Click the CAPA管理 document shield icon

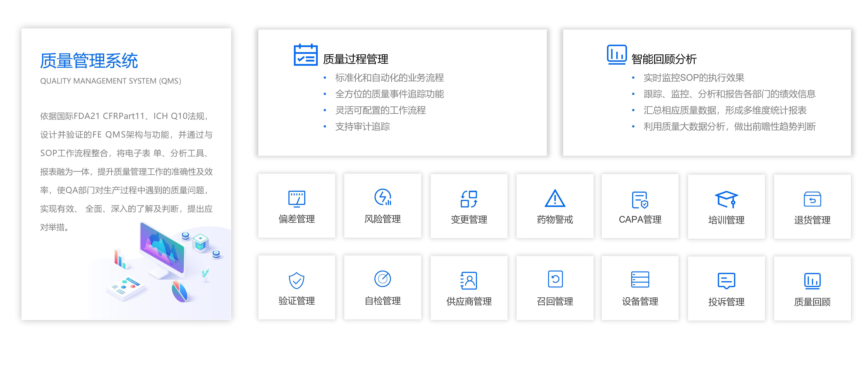640,200
